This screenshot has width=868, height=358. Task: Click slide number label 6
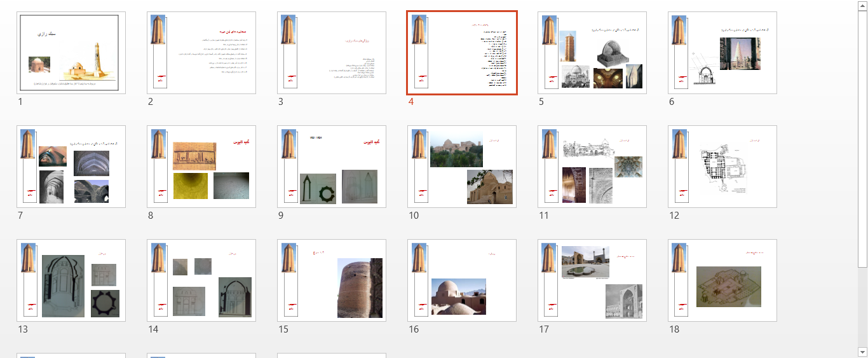672,102
